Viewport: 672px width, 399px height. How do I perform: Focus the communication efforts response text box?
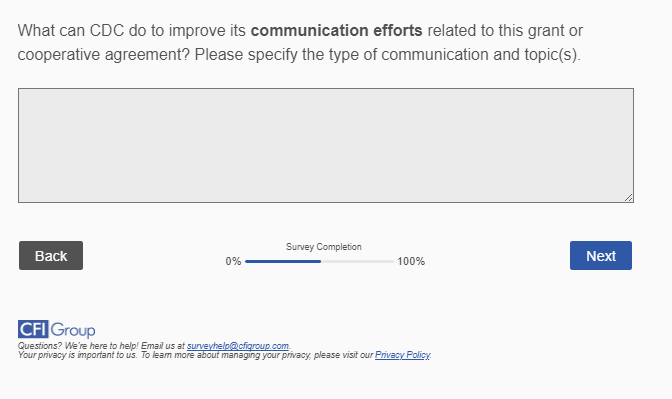pyautogui.click(x=326, y=145)
